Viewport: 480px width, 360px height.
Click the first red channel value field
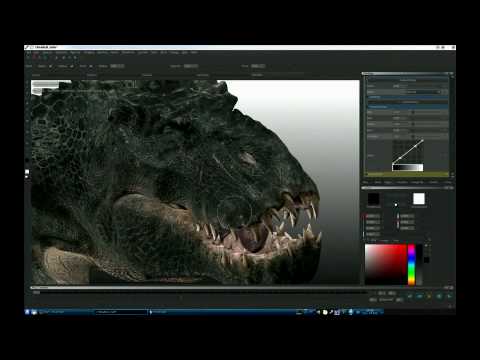(x=373, y=216)
